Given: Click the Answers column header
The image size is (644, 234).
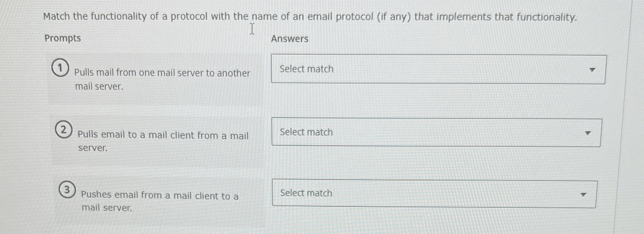Looking at the screenshot, I should 289,39.
